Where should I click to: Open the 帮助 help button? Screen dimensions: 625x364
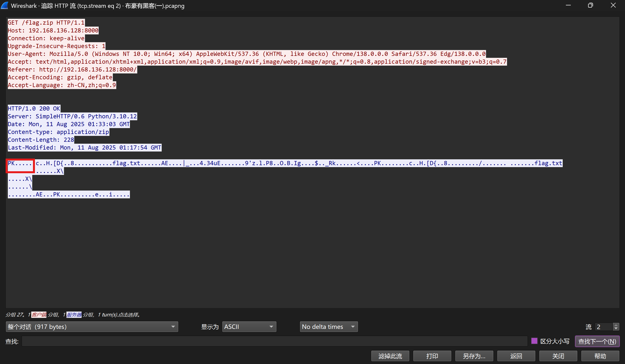click(600, 356)
